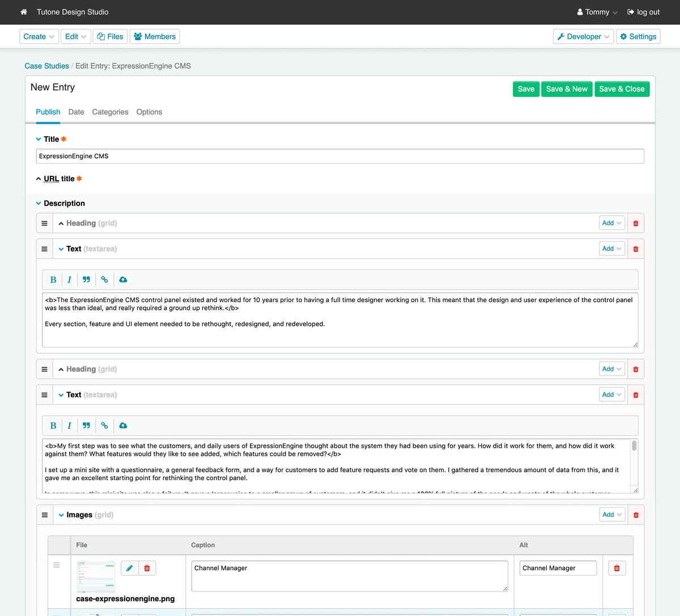Insert a link in the first text editor
The image size is (680, 616).
[104, 279]
